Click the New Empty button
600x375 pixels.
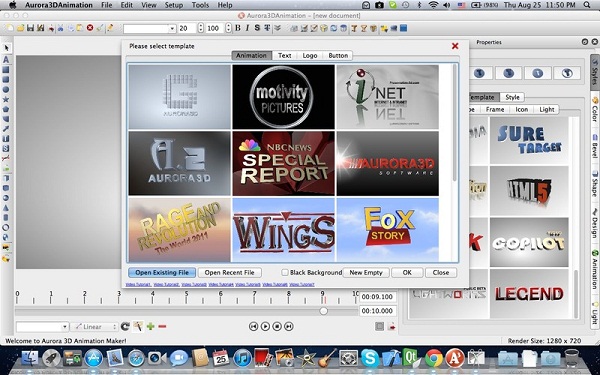(x=366, y=272)
